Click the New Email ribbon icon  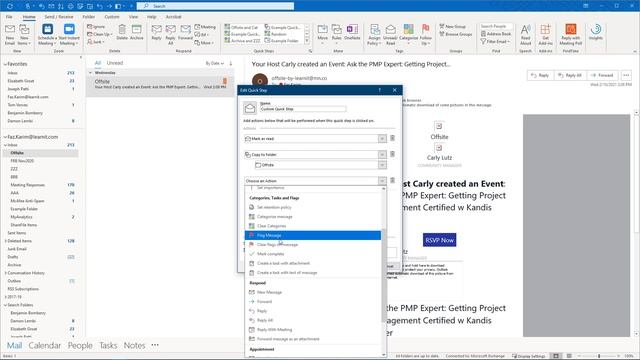[10, 34]
